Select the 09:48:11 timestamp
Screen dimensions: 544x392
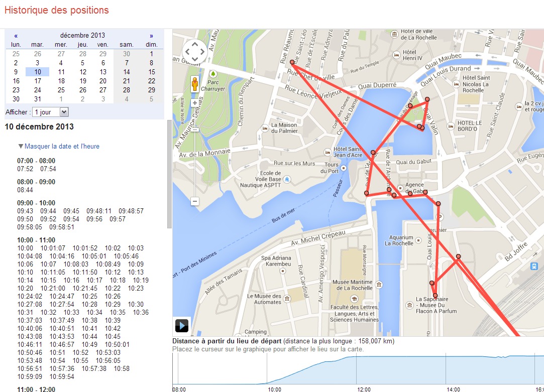click(99, 211)
